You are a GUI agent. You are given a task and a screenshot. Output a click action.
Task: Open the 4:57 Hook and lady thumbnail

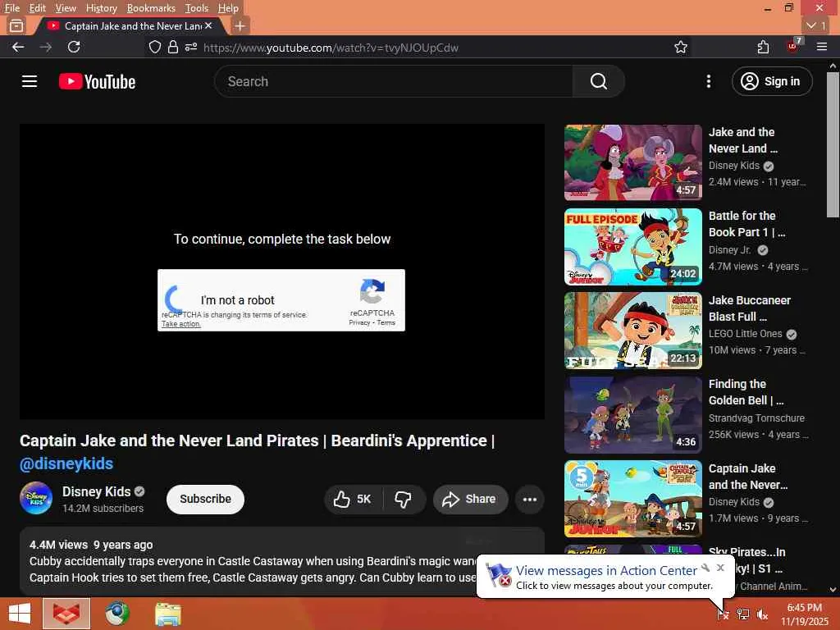click(x=632, y=162)
